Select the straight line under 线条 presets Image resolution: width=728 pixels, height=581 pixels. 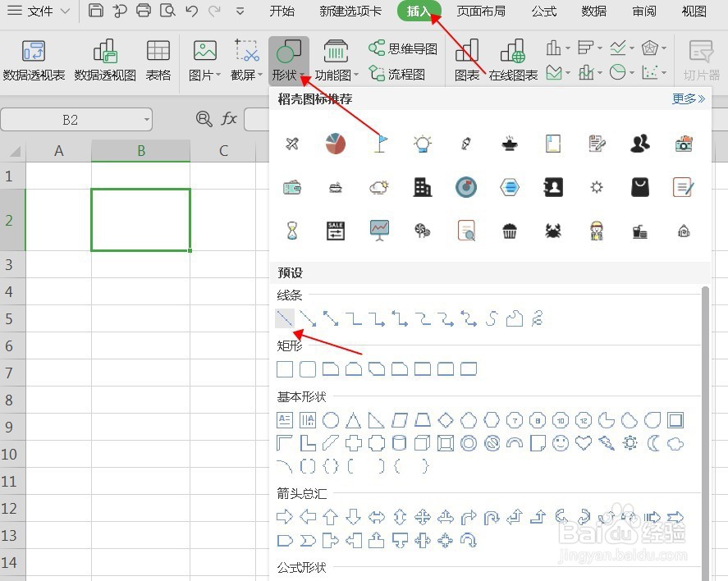coord(285,318)
